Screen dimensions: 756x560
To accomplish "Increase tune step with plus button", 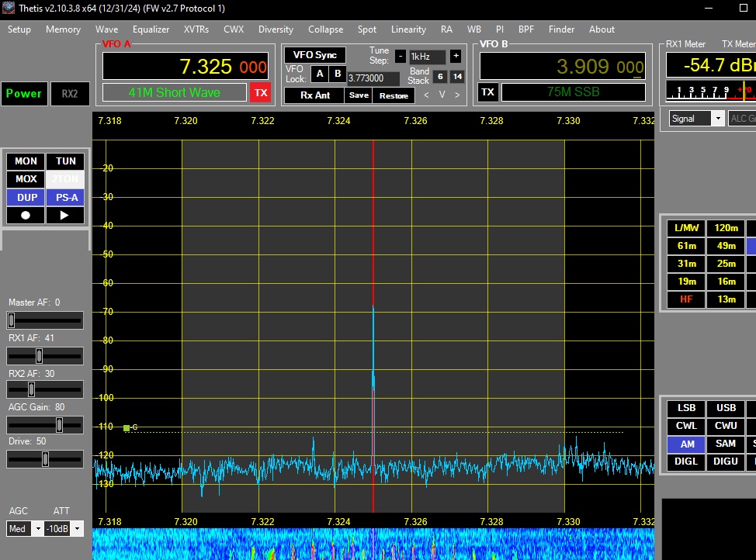I will coord(456,56).
